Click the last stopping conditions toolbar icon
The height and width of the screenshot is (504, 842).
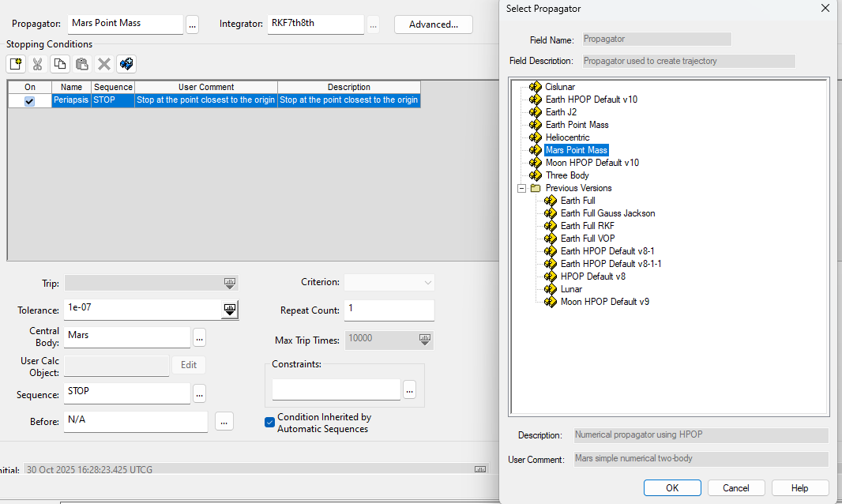click(x=126, y=64)
